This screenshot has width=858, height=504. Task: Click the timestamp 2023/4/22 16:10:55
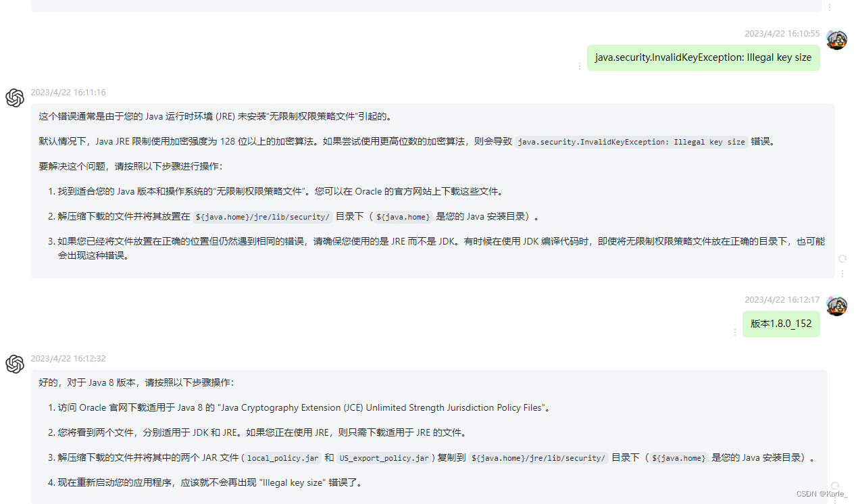782,33
